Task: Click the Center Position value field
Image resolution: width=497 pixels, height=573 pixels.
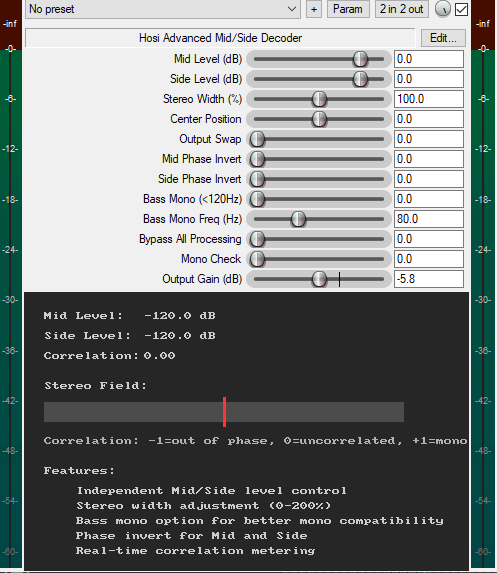Action: coord(429,119)
